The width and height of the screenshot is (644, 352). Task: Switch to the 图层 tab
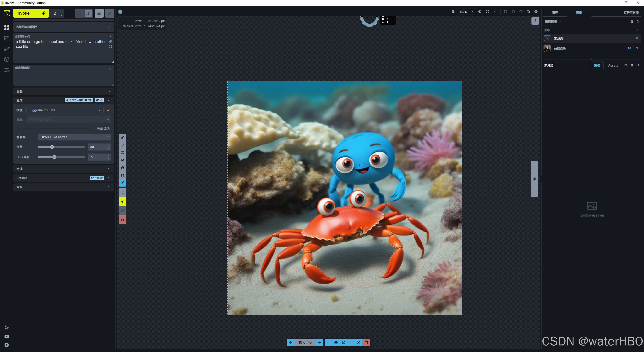[x=554, y=13]
